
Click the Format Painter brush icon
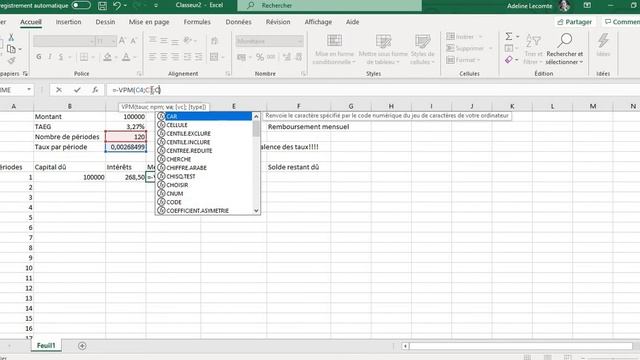pyautogui.click(x=11, y=60)
